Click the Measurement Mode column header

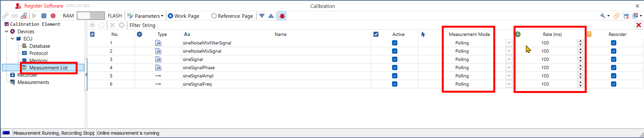point(469,34)
